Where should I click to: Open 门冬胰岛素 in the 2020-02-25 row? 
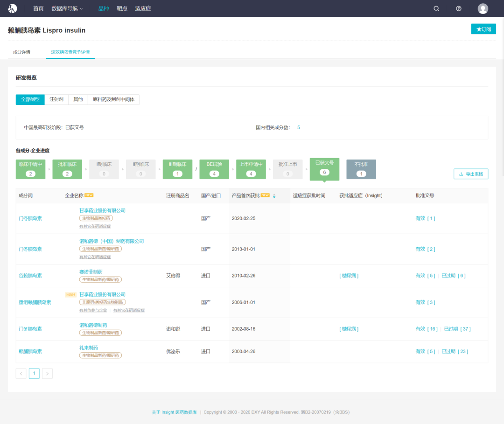pyautogui.click(x=30, y=218)
